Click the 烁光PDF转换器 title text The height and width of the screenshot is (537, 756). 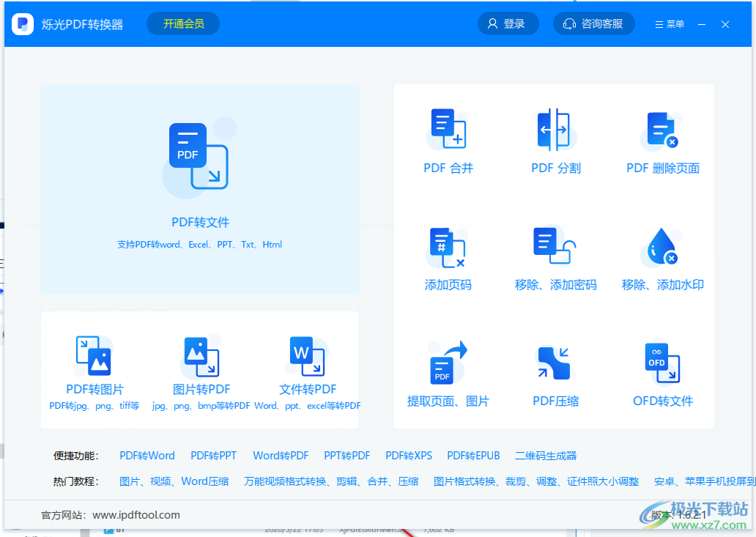(82, 25)
